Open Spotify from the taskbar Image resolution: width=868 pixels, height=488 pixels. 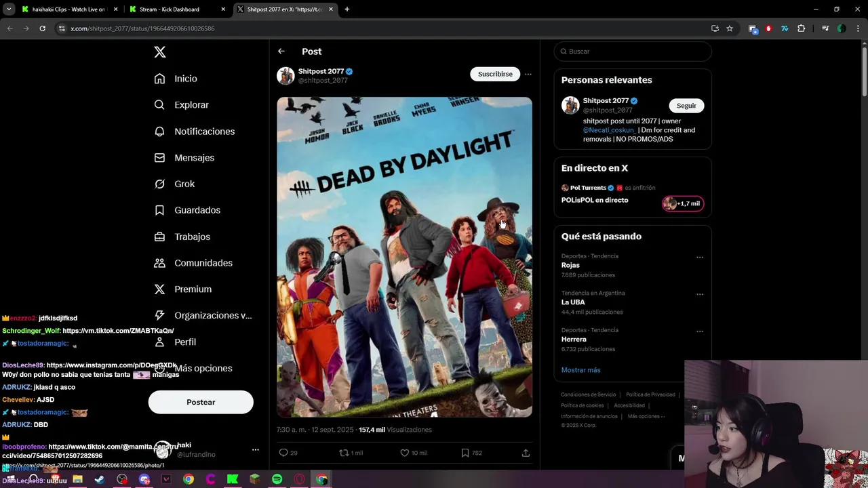coord(277,479)
